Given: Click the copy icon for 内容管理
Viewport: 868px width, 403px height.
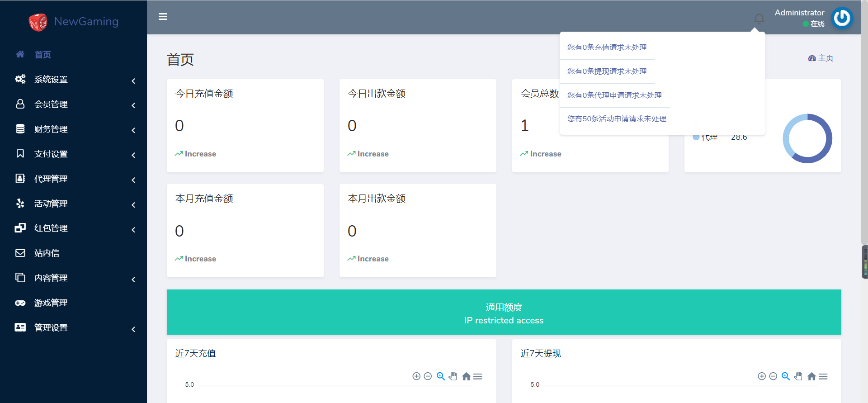Looking at the screenshot, I should (x=20, y=278).
